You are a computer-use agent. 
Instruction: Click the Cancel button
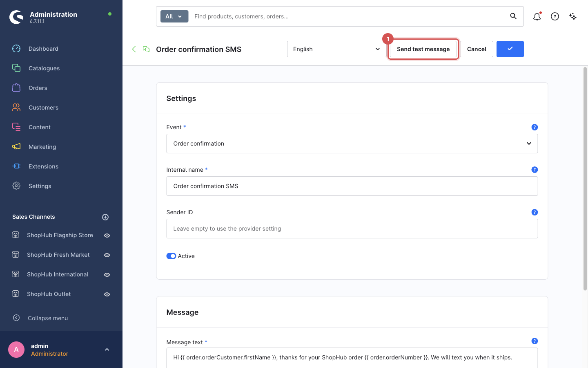pyautogui.click(x=477, y=49)
